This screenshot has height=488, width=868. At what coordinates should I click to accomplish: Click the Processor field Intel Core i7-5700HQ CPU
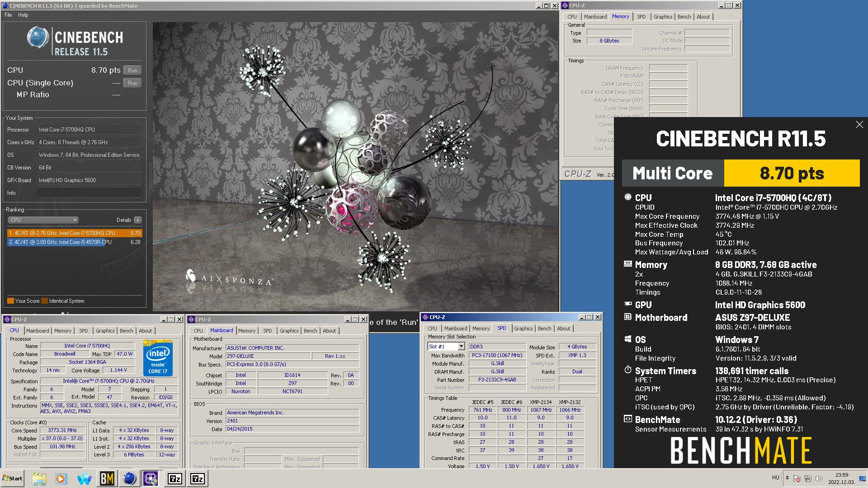click(x=89, y=130)
